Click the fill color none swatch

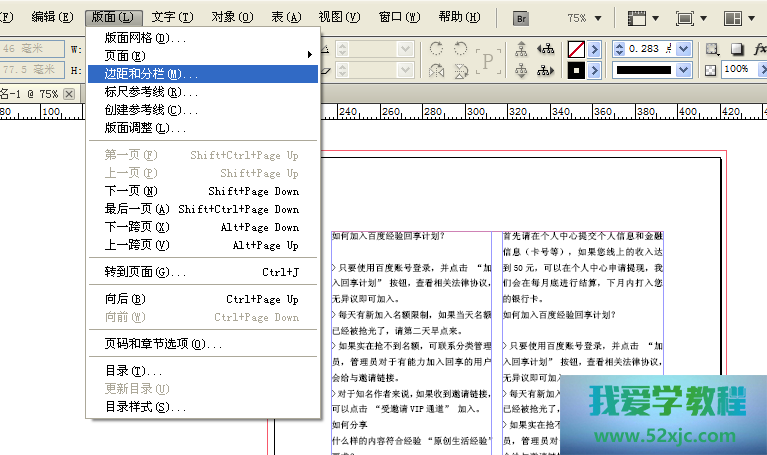[x=576, y=49]
